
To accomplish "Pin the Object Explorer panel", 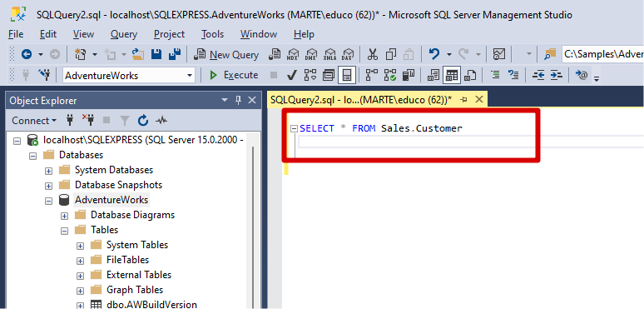I will pos(238,100).
